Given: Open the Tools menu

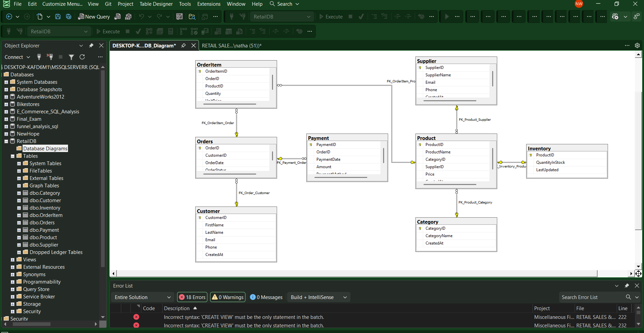Looking at the screenshot, I should (x=185, y=4).
